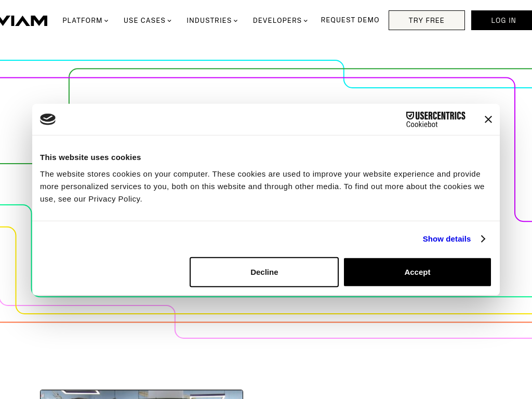Click the VIAM logo in header
532x399 pixels.
pos(23,21)
